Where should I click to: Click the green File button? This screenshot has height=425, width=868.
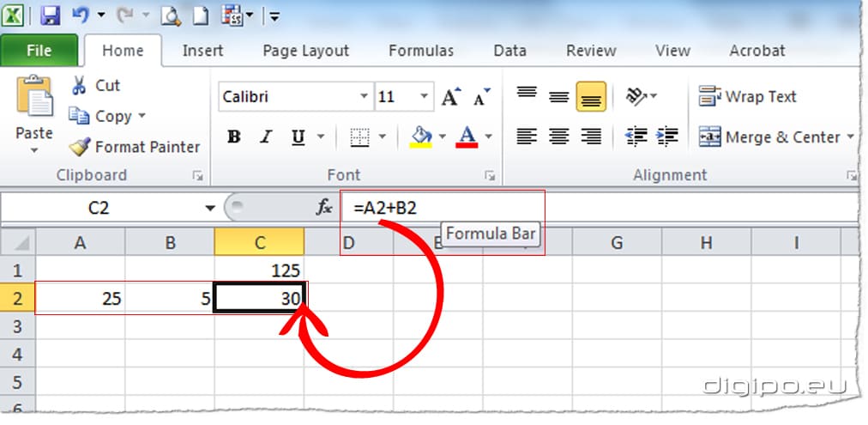pyautogui.click(x=39, y=51)
